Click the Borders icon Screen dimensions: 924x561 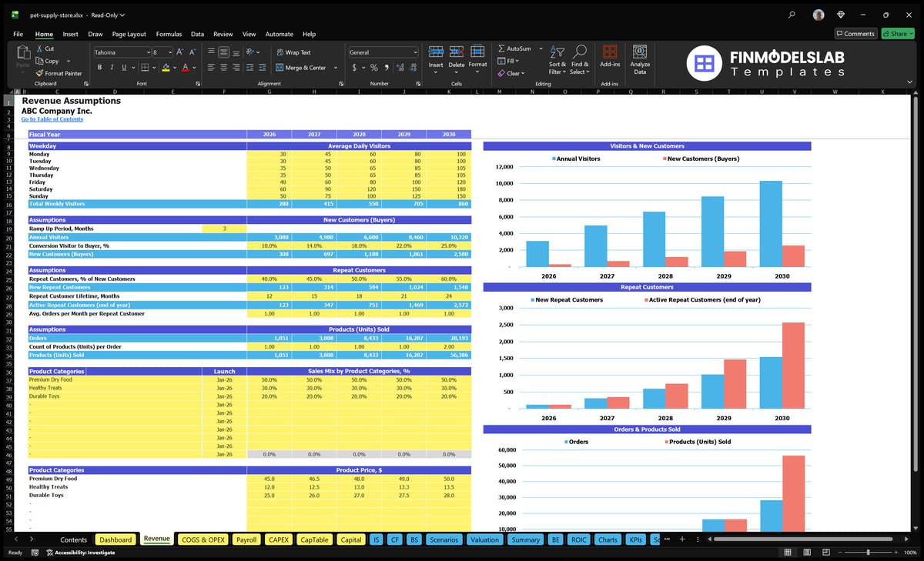[x=144, y=67]
